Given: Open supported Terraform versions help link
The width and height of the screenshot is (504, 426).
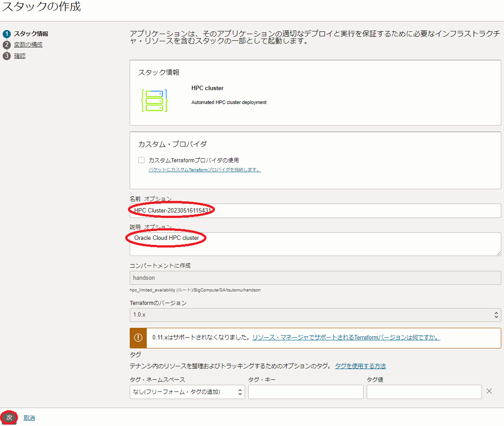Looking at the screenshot, I should pyautogui.click(x=346, y=338).
